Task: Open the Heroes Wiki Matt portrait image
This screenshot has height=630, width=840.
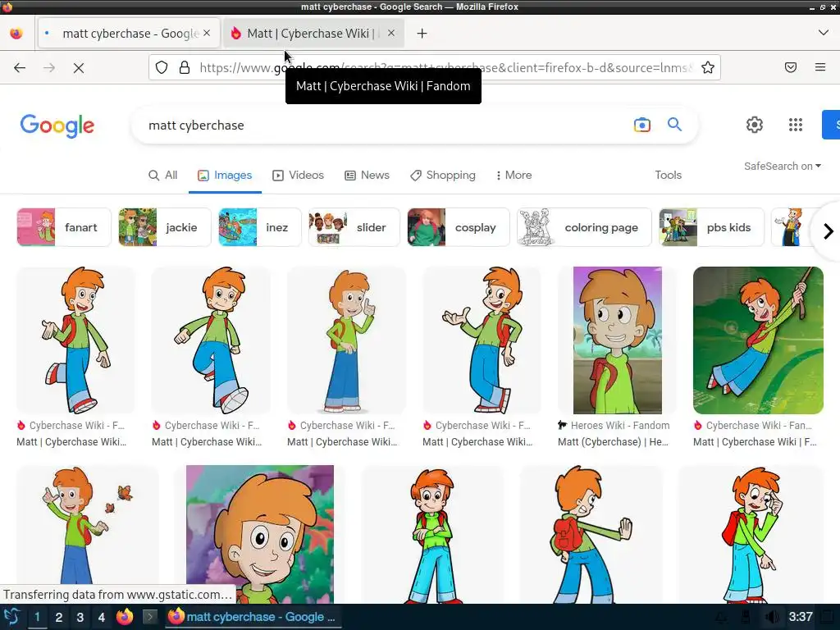Action: pyautogui.click(x=617, y=340)
